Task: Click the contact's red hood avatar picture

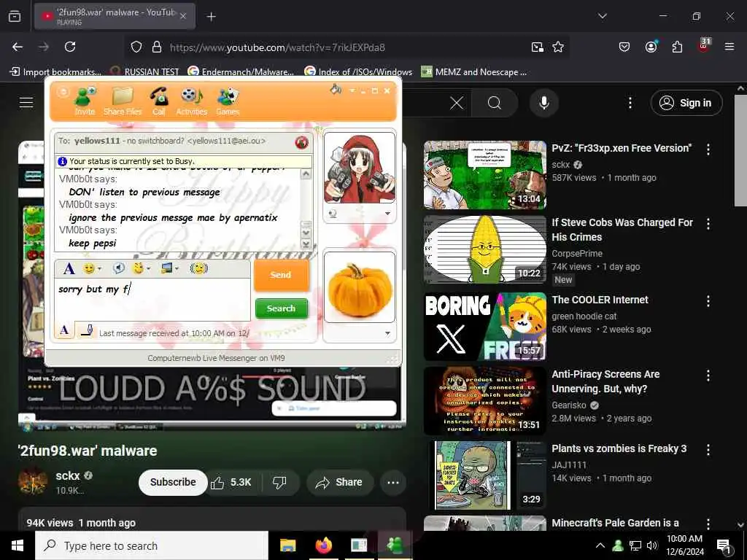Action: pos(359,168)
